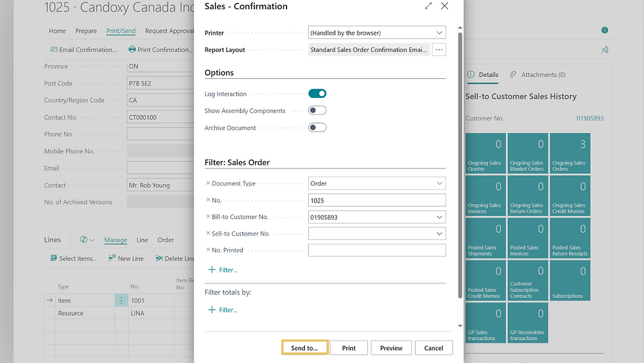This screenshot has width=644, height=363.
Task: Open row menu for Item line 1001
Action: pyautogui.click(x=121, y=301)
